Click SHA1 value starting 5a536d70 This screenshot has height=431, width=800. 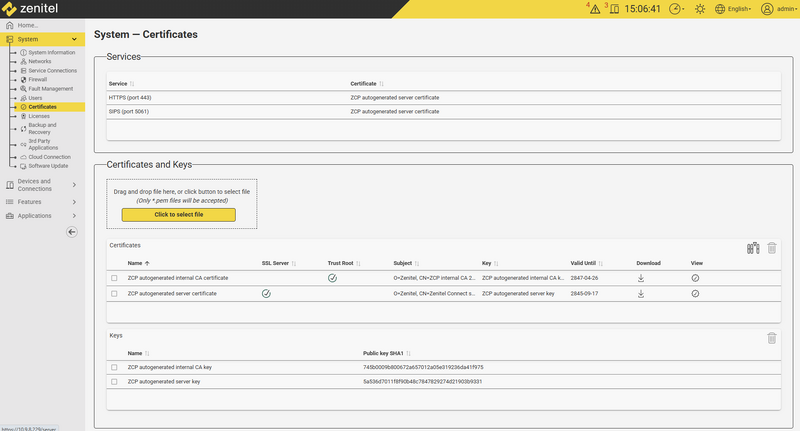(422, 382)
